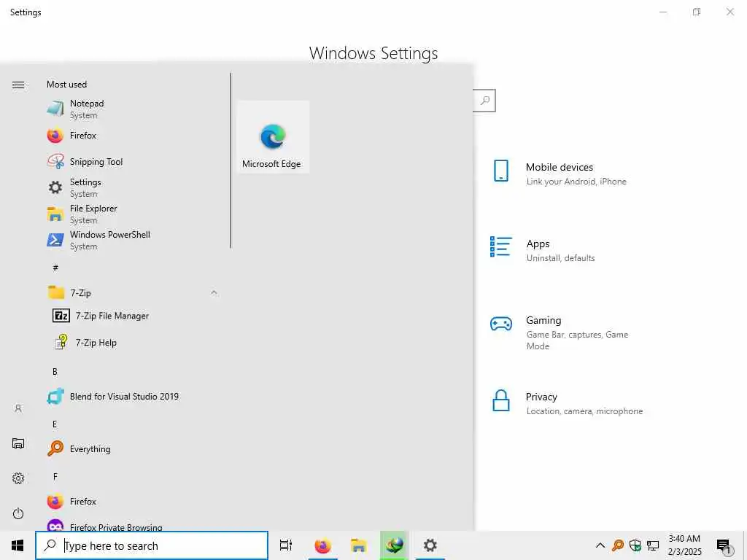The width and height of the screenshot is (747, 560).
Task: Click Everything icon in system tray
Action: click(618, 545)
